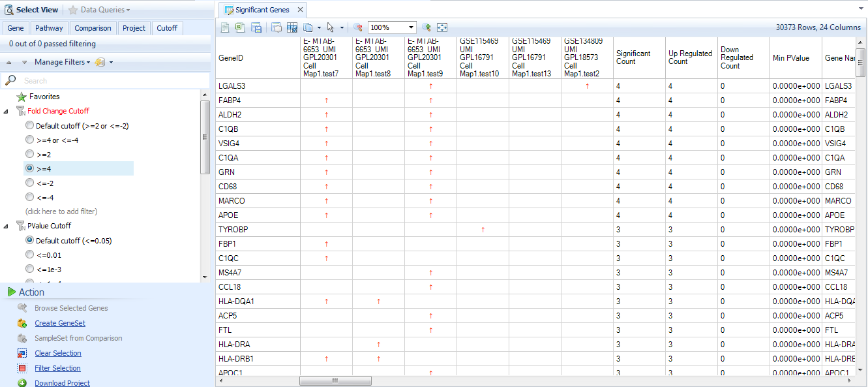This screenshot has width=868, height=387.
Task: Open the dropdown arrow beside lightning filter icon
Action: pyautogui.click(x=111, y=63)
